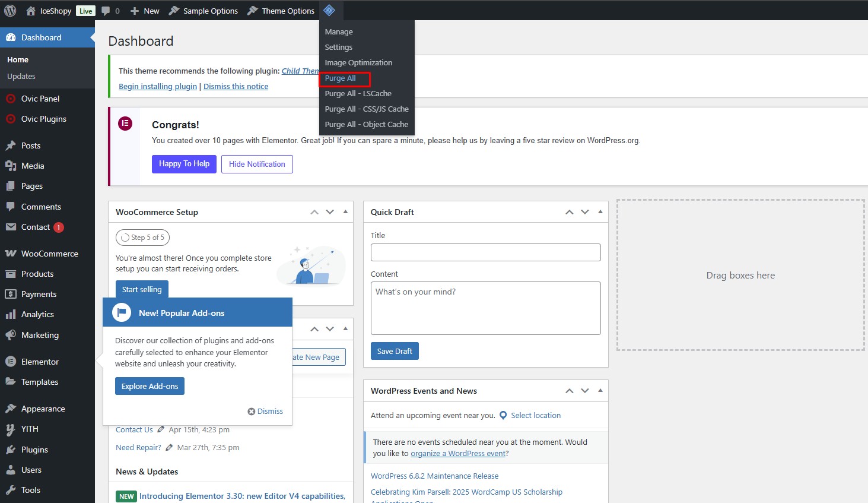Screen dimensions: 868x503
Task: Click the Dashboard gauge icon
Action: tap(11, 37)
